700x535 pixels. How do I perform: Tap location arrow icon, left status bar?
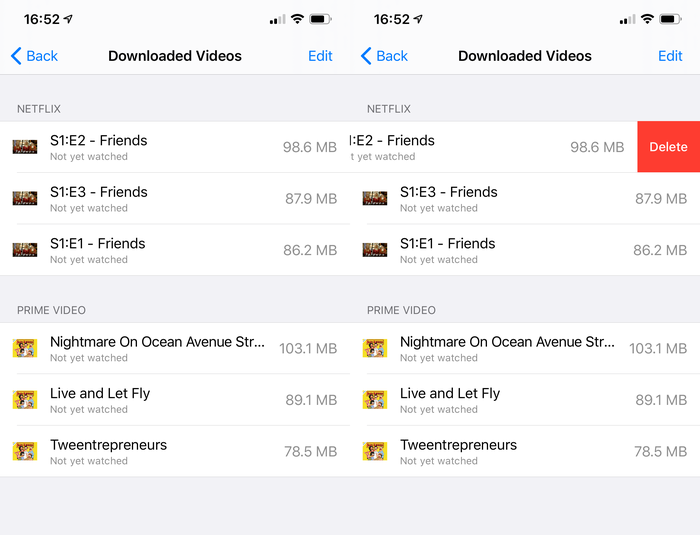point(68,19)
